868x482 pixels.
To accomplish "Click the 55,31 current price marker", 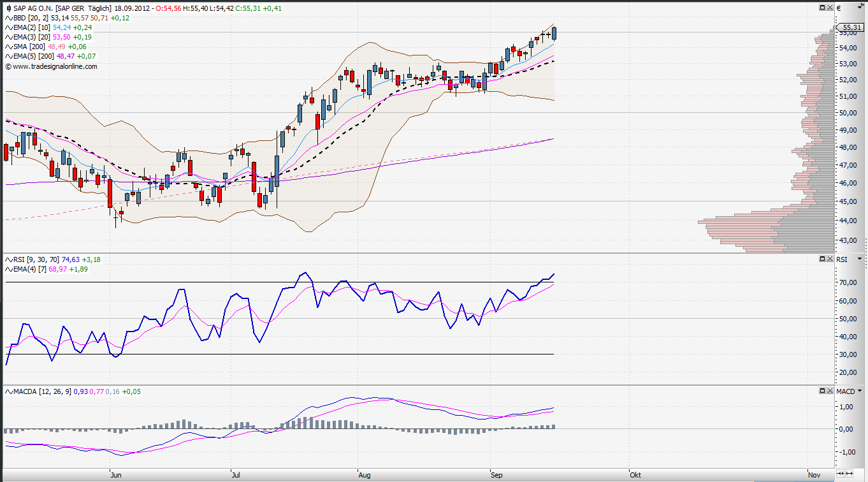I will pos(851,27).
